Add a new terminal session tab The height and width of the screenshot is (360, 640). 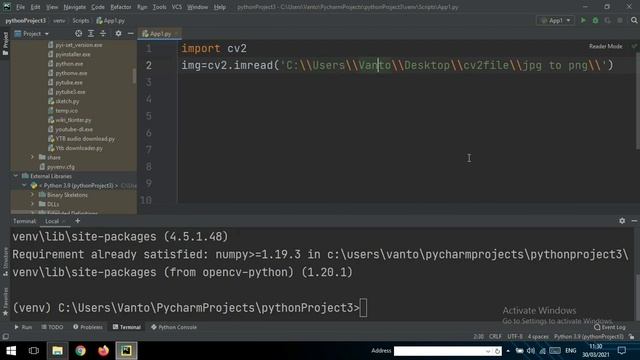point(78,221)
